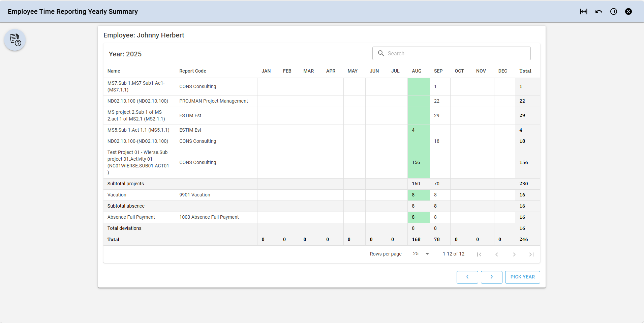Viewport: 644px width, 323px height.
Task: Go to the last table page
Action: pyautogui.click(x=531, y=254)
